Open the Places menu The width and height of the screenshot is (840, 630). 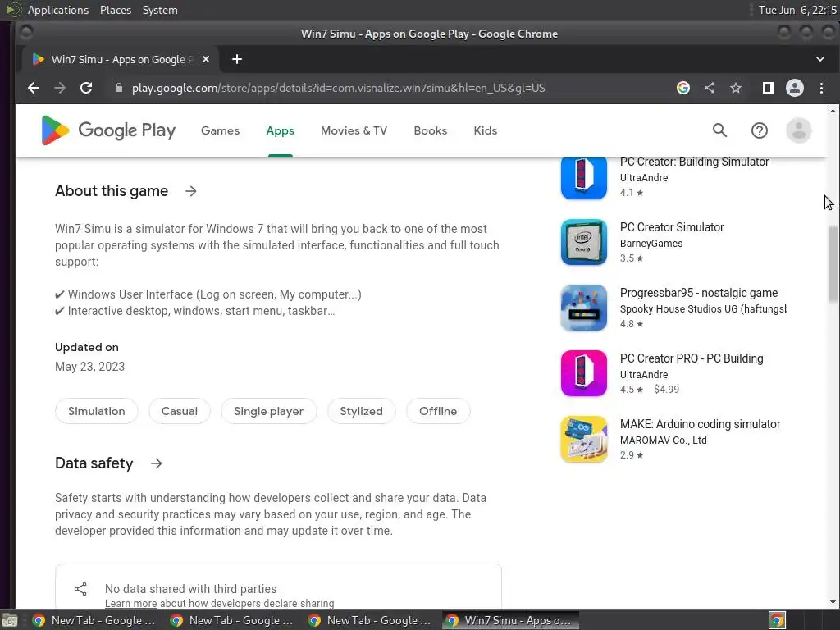tap(116, 10)
